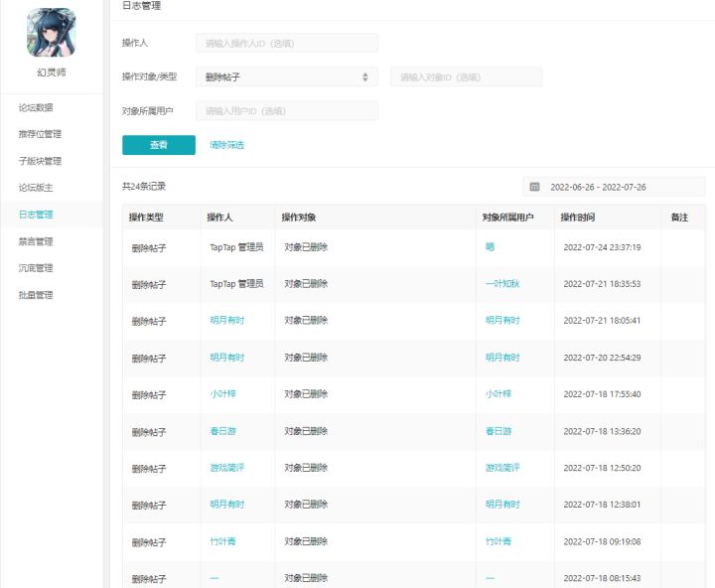Click operator 明月有时 in 12:38:01 row
The height and width of the screenshot is (588, 715).
click(x=227, y=504)
